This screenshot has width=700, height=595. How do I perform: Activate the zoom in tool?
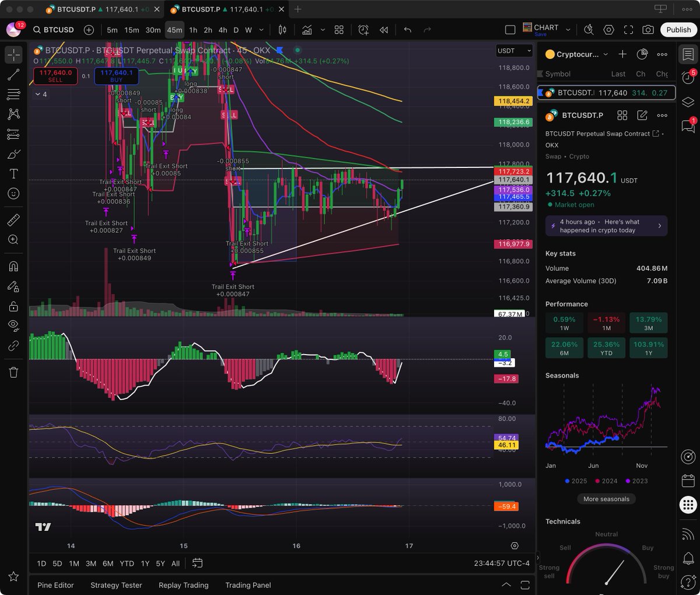click(13, 240)
